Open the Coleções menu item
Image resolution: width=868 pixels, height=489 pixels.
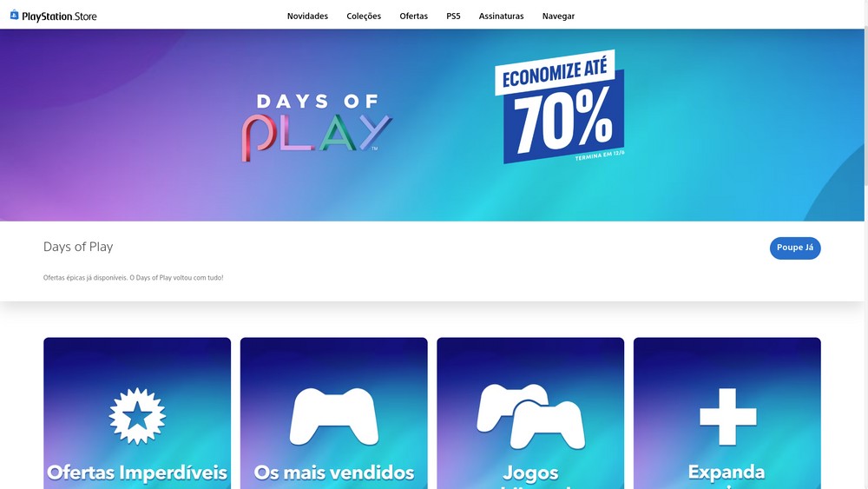click(364, 16)
